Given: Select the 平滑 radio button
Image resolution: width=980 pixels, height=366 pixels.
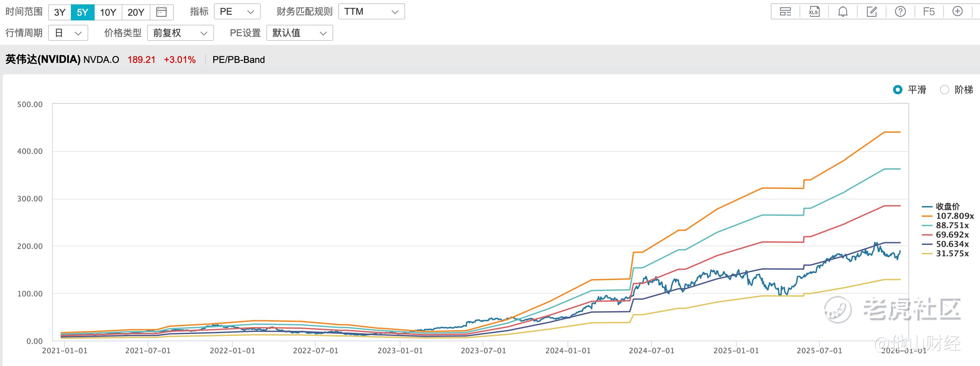Looking at the screenshot, I should click(897, 90).
